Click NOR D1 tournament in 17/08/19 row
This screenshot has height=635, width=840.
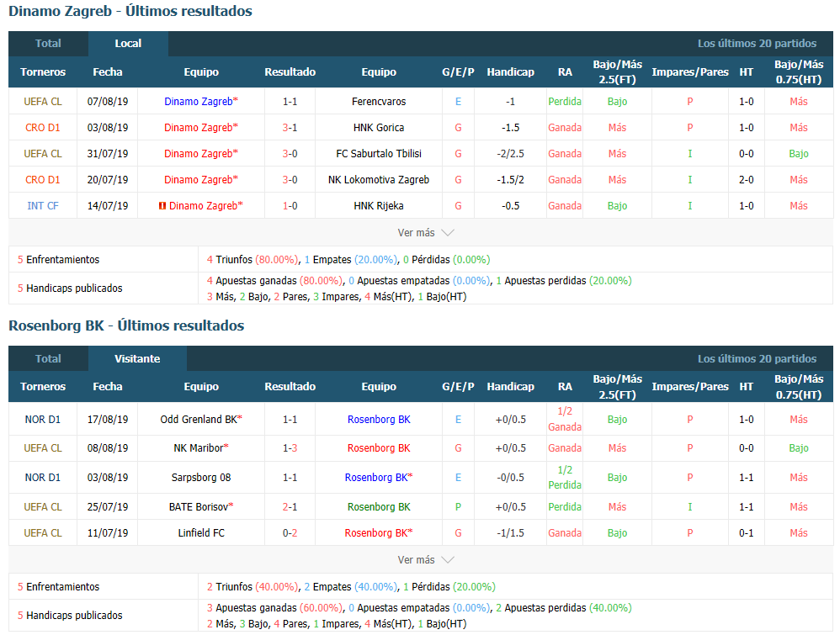pyautogui.click(x=43, y=420)
